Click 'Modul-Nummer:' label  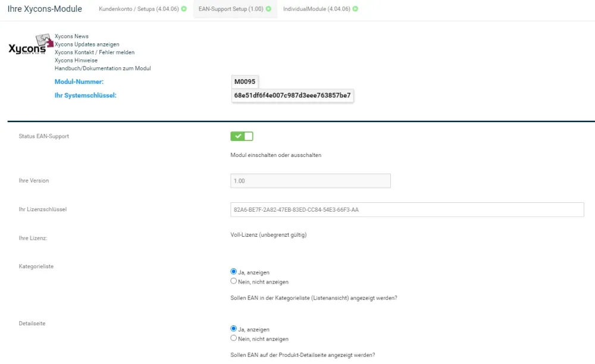[79, 81]
